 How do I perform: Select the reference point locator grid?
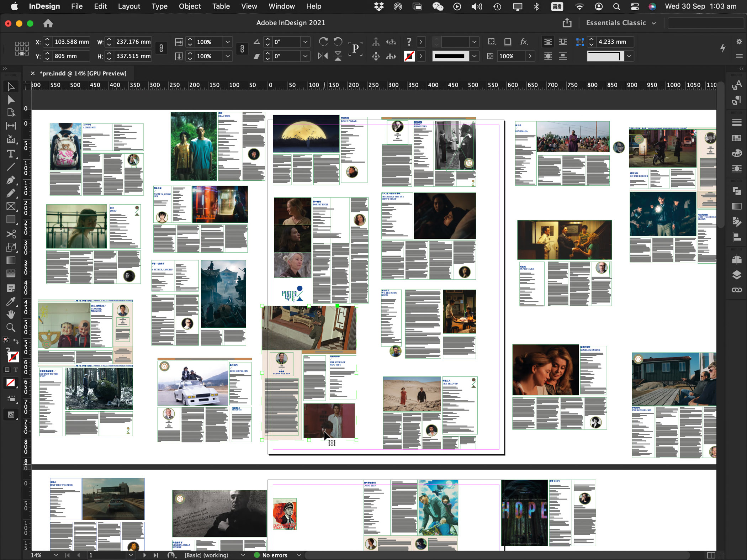(x=22, y=49)
